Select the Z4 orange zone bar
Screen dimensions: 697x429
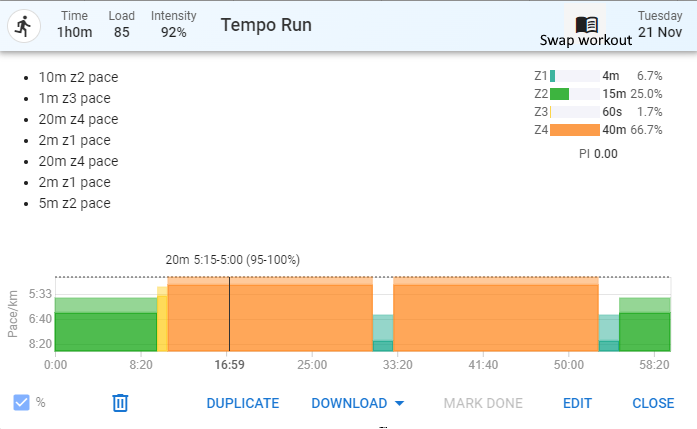pos(575,130)
